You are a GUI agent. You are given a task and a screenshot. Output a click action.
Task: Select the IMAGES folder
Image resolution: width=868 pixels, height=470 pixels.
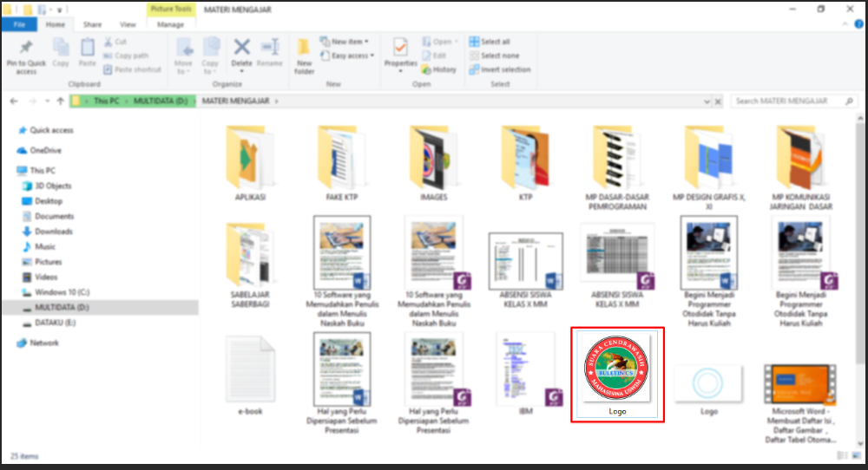tap(433, 164)
